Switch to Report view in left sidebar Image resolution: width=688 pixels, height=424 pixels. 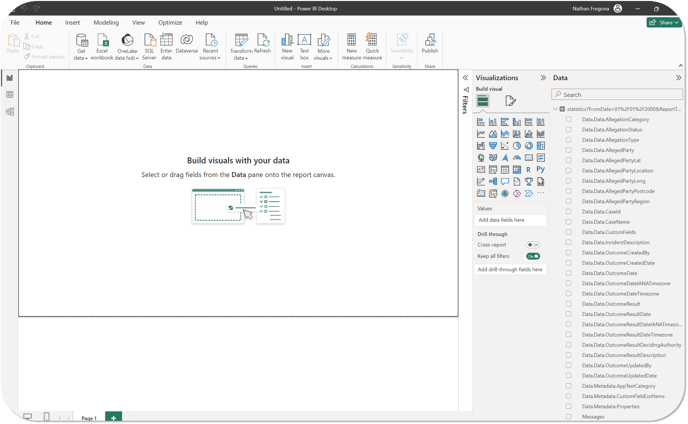tap(10, 78)
